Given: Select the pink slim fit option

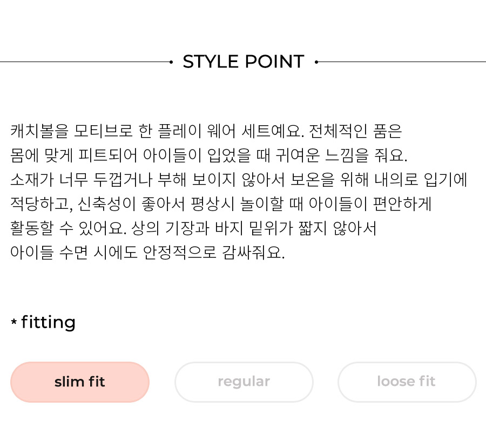Looking at the screenshot, I should 80,382.
